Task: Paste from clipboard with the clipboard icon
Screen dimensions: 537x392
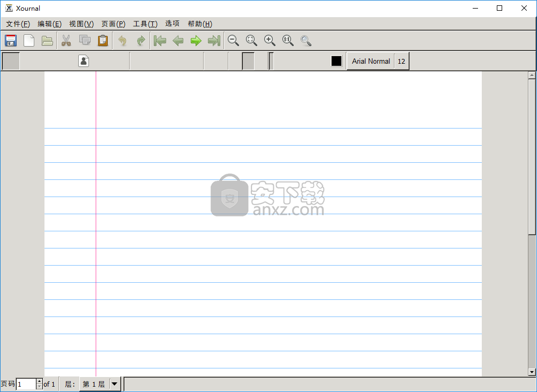Action: 103,40
